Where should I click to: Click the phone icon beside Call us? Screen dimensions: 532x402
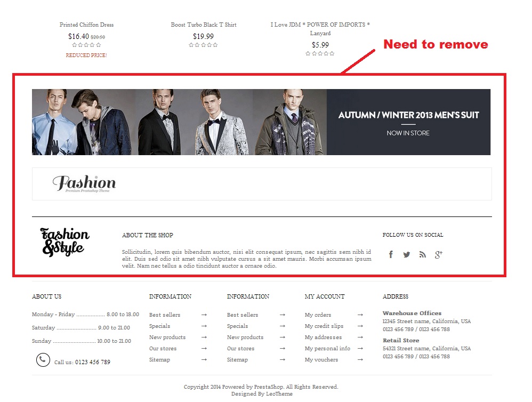click(43, 359)
